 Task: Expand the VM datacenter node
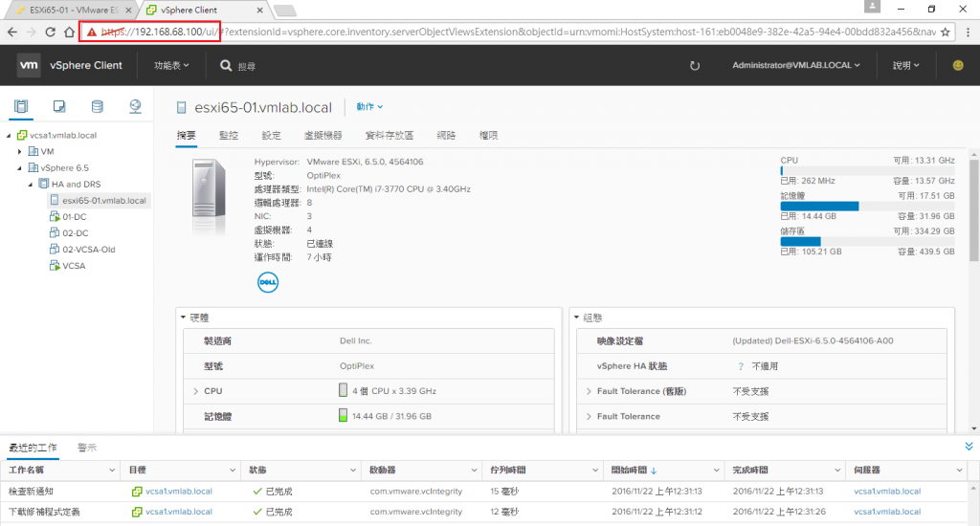[x=19, y=151]
